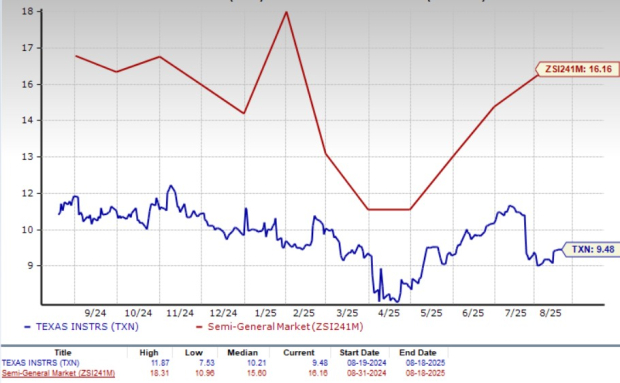Select Semi-General Market start date 08-31-2024

pos(367,373)
